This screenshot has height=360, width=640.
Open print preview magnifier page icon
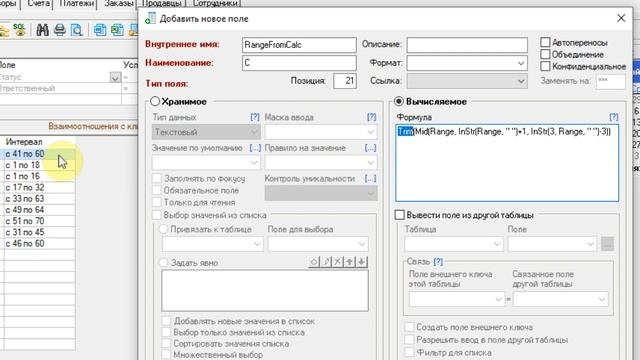point(76,30)
